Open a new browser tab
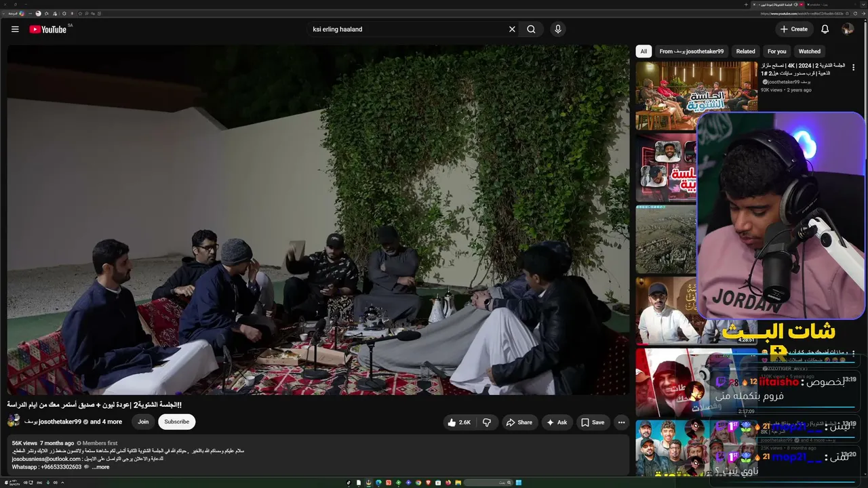The height and width of the screenshot is (488, 868). pyautogui.click(x=746, y=5)
